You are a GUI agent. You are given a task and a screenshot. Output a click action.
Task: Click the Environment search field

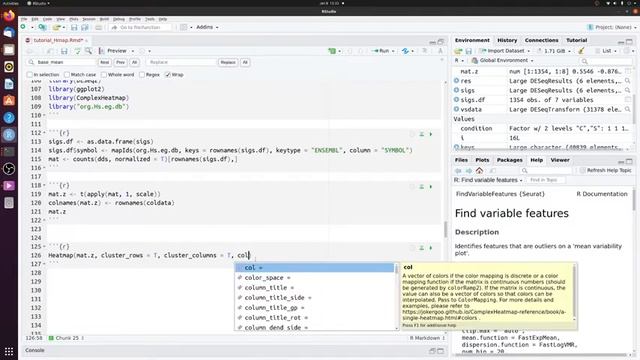606,61
